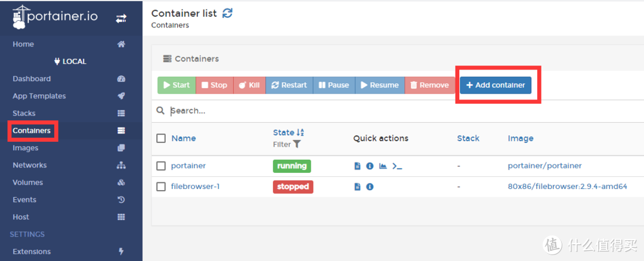Click the Volumes cubes icon
This screenshot has width=644, height=261.
pyautogui.click(x=121, y=182)
